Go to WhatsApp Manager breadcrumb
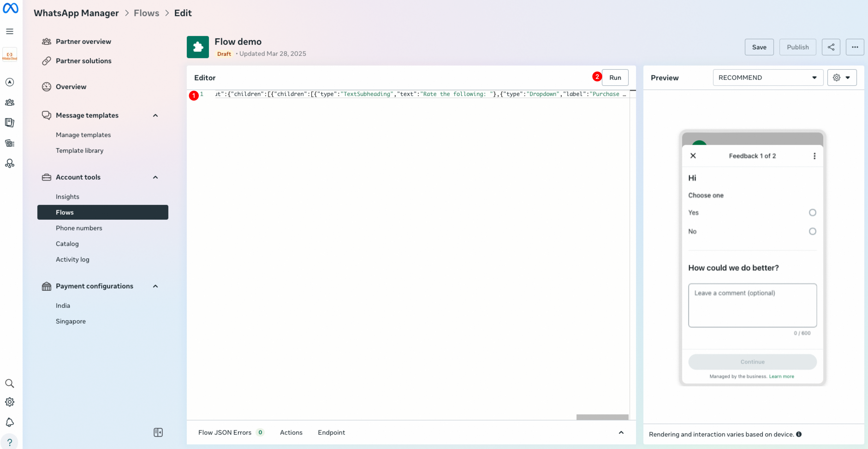The width and height of the screenshot is (868, 449). [76, 13]
